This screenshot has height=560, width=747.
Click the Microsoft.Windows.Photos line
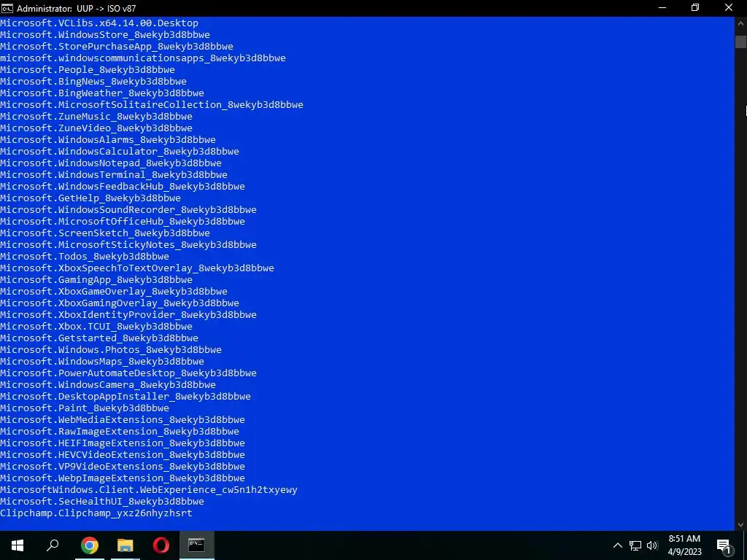pos(111,349)
